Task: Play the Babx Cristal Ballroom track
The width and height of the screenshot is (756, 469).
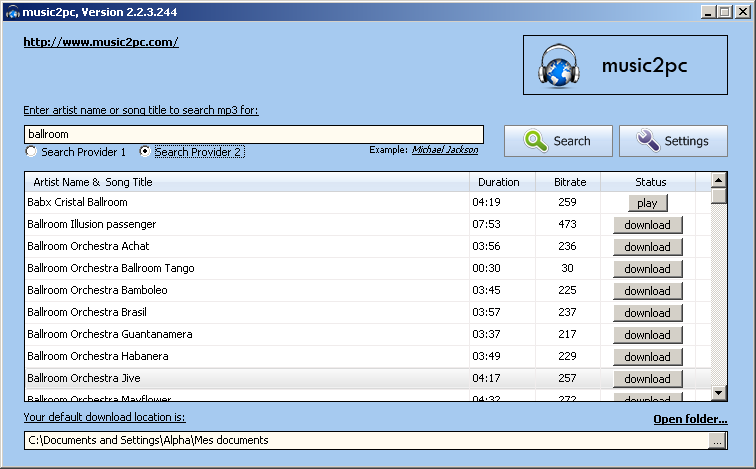Action: coord(648,203)
